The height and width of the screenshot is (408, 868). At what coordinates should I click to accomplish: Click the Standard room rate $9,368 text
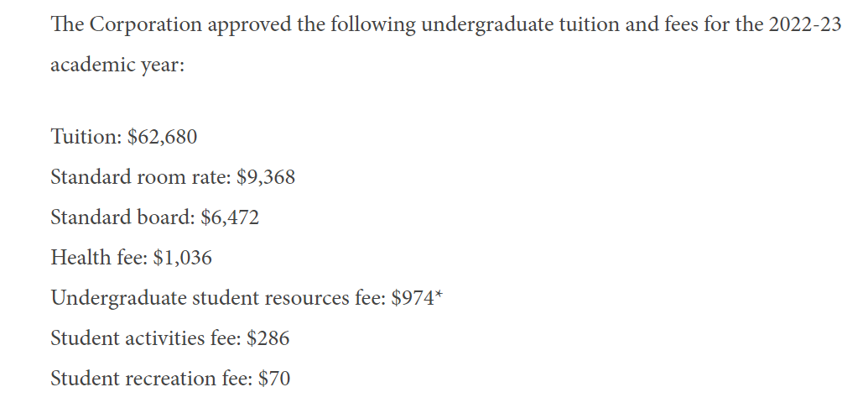coord(173,177)
